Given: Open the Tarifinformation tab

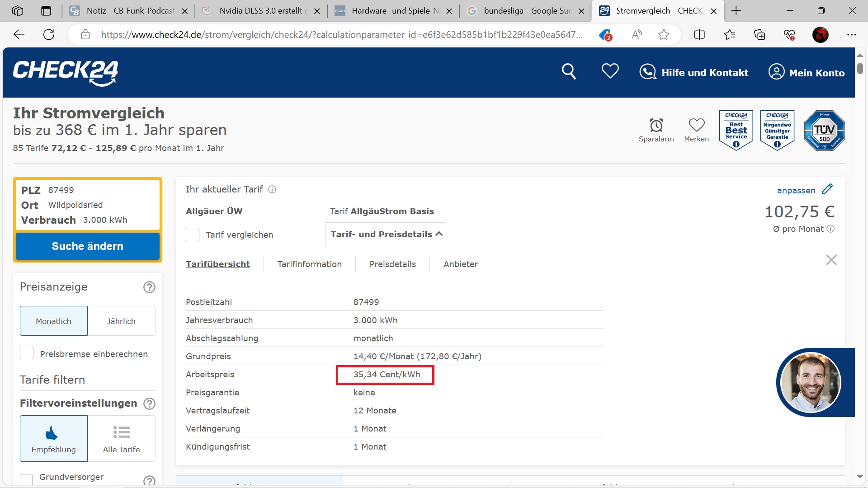Looking at the screenshot, I should click(309, 264).
